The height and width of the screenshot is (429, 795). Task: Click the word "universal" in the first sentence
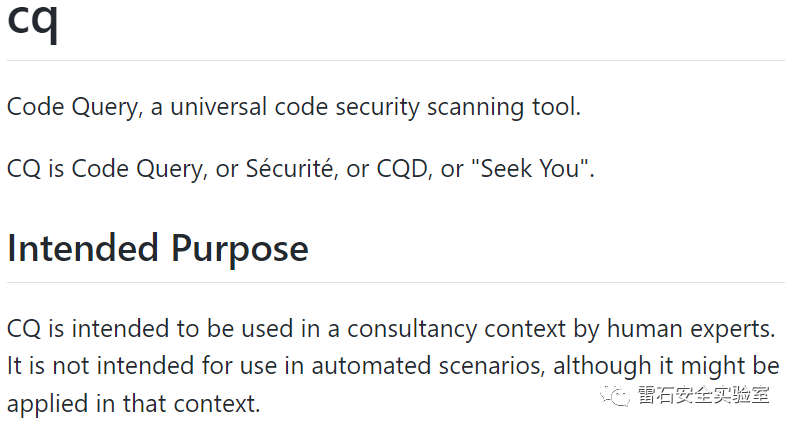(219, 107)
